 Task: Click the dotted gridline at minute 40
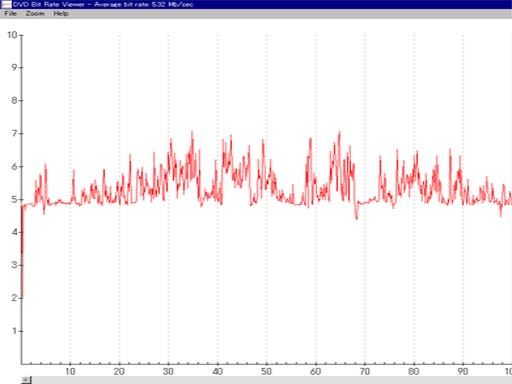tap(218, 199)
